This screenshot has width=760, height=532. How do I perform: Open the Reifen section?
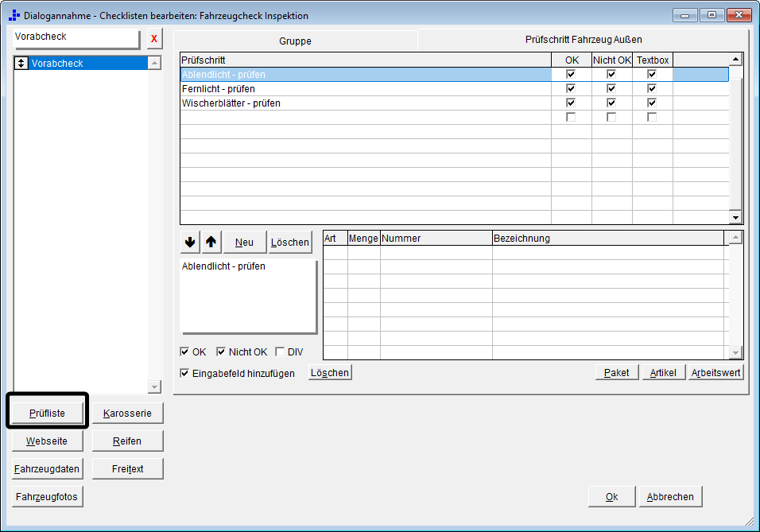pyautogui.click(x=127, y=441)
